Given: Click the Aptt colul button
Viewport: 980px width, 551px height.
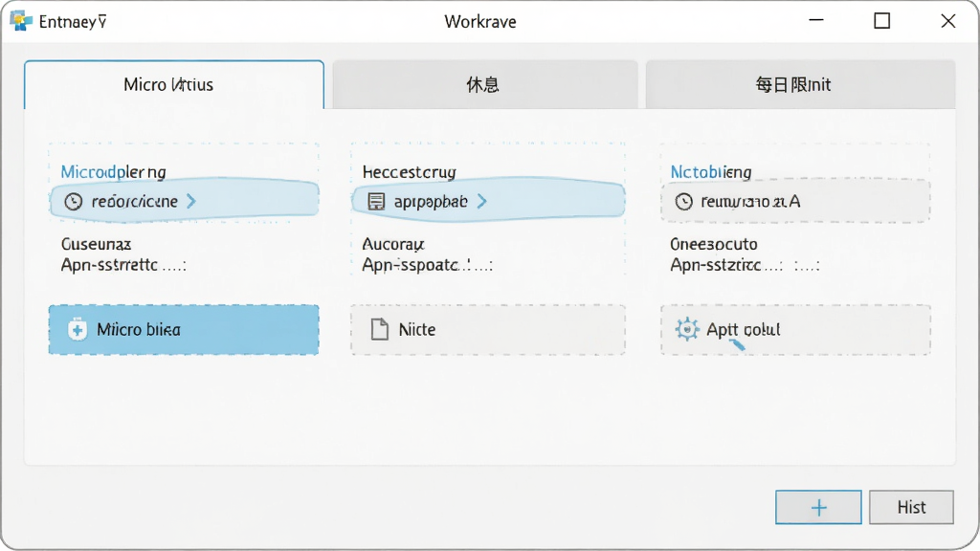Looking at the screenshot, I should pos(795,330).
